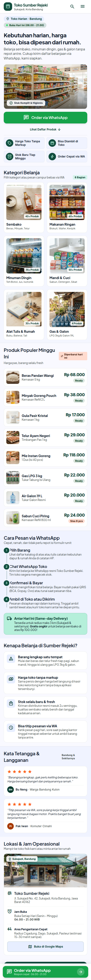Tap the Order Cepat via WA lightning icon
The width and height of the screenshot is (91, 980).
(x=52, y=156)
